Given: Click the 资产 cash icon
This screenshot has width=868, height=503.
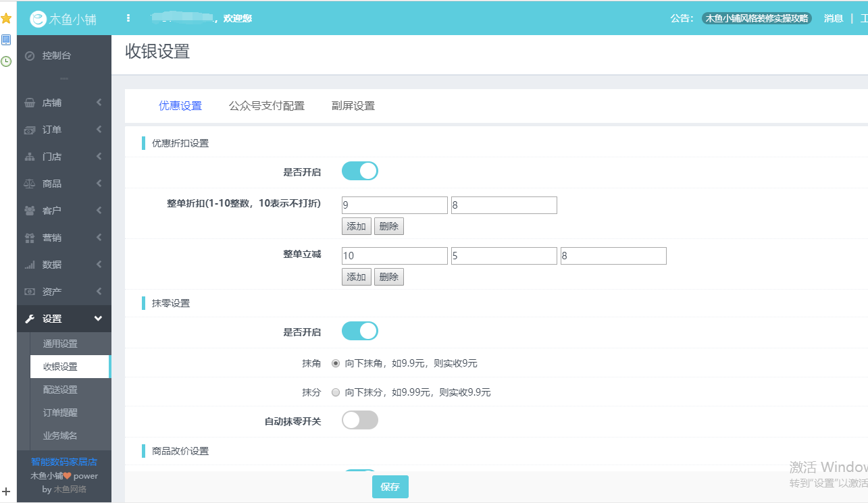Looking at the screenshot, I should pos(30,292).
